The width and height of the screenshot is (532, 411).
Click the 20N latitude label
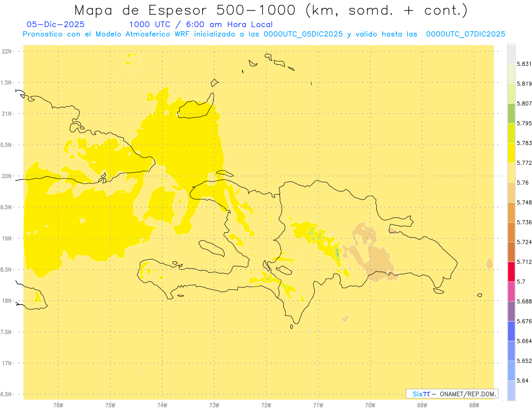(7, 176)
